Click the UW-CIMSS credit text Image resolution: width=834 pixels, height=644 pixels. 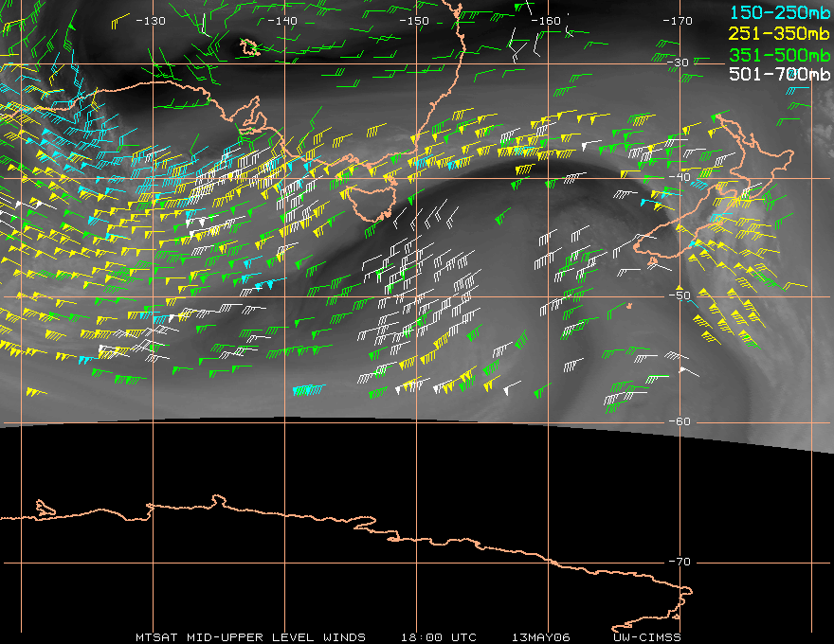pos(647,637)
